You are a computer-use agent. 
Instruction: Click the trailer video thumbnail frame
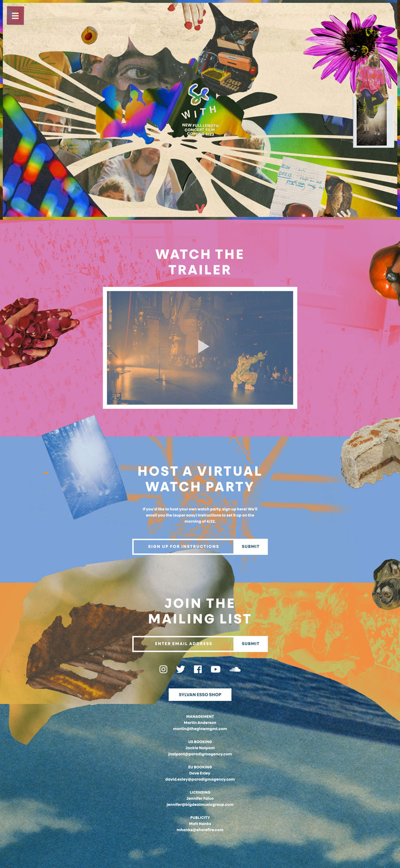coord(200,348)
